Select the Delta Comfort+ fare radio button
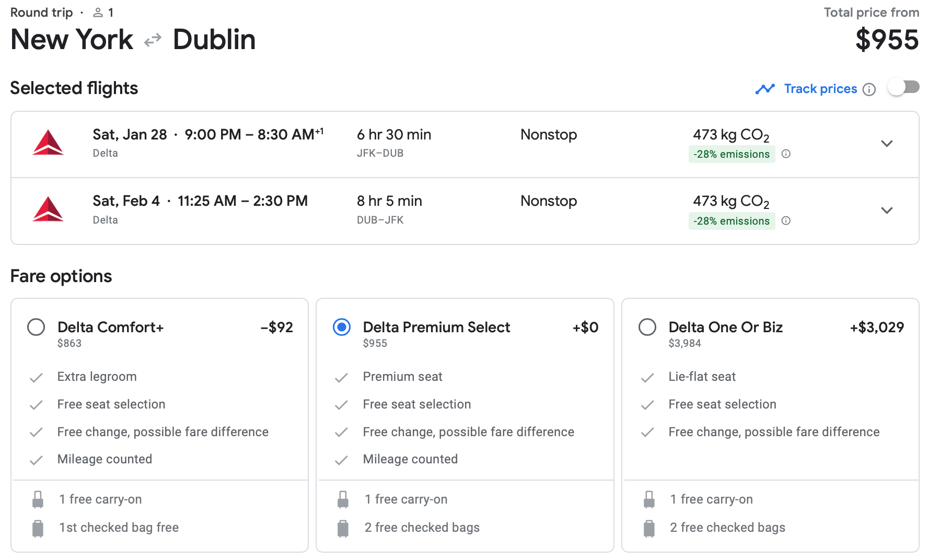The image size is (928, 560). (x=36, y=328)
